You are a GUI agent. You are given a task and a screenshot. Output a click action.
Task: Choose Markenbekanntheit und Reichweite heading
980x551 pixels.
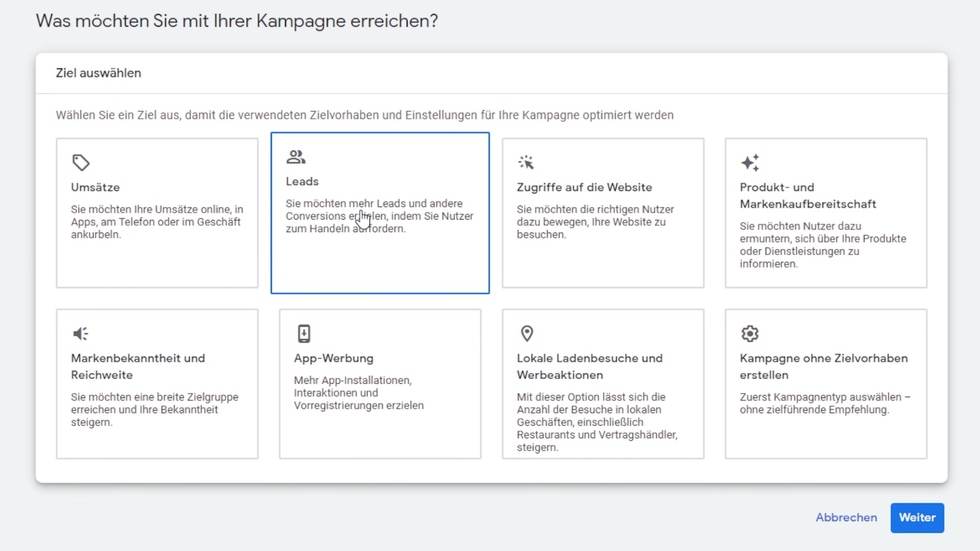pos(138,367)
